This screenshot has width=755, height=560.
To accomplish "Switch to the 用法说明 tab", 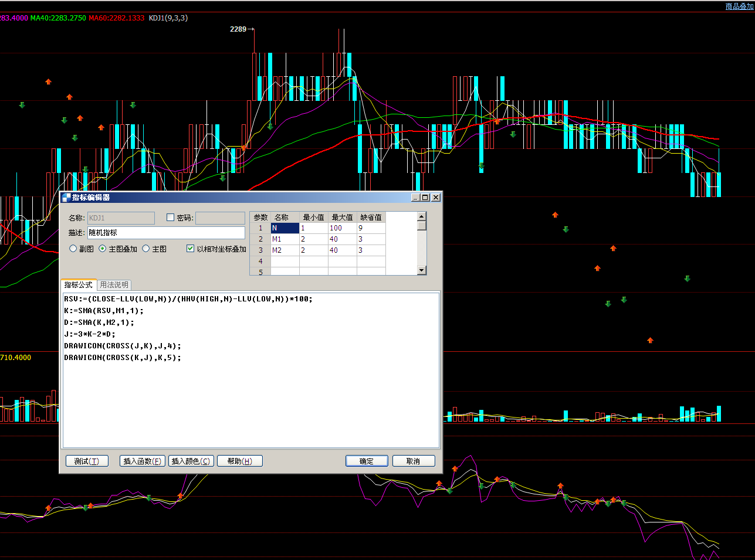I will pos(114,285).
